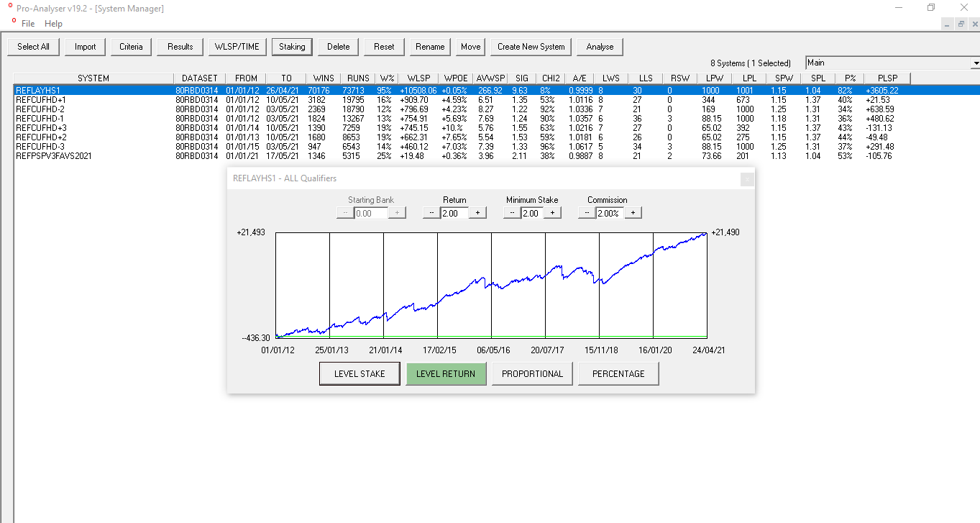Screen dimensions: 980x523
Task: Expand the Main systems dropdown
Action: coord(975,63)
